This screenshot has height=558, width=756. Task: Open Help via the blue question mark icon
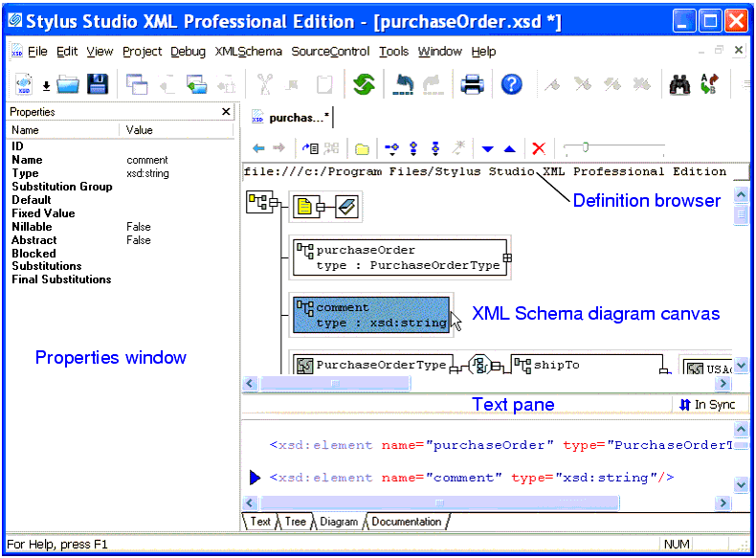[512, 84]
